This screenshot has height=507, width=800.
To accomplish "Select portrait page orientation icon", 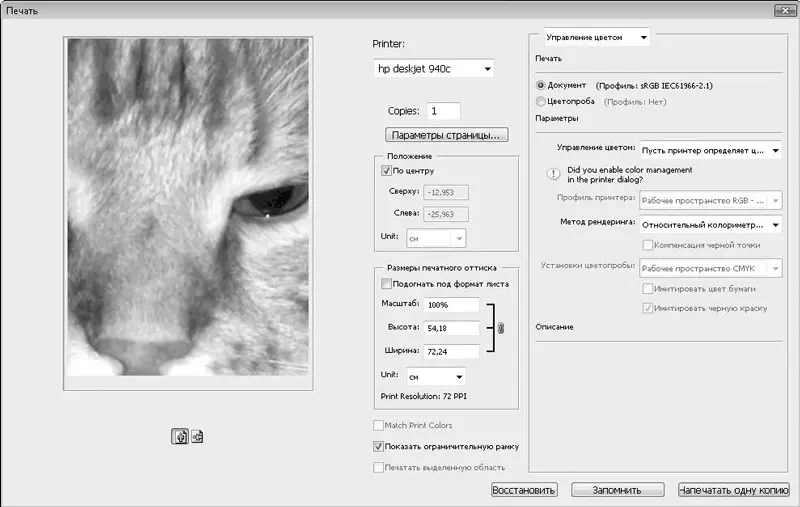I will [x=182, y=436].
